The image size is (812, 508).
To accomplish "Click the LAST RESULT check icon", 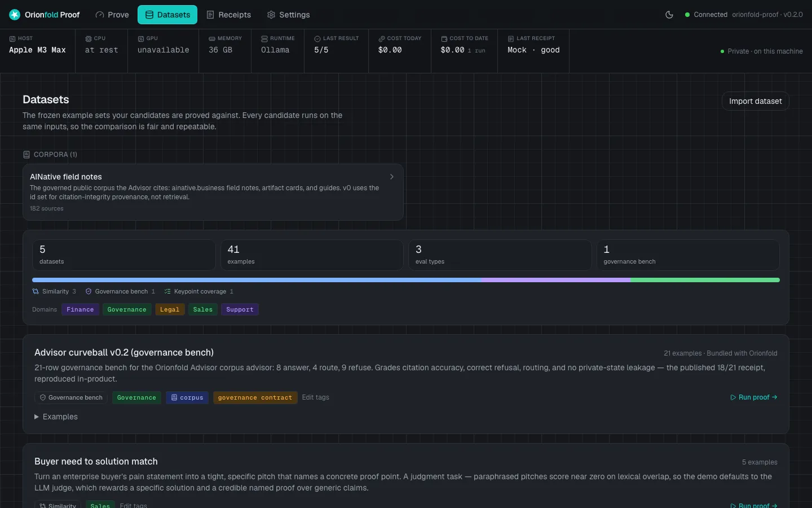I will coord(317,38).
